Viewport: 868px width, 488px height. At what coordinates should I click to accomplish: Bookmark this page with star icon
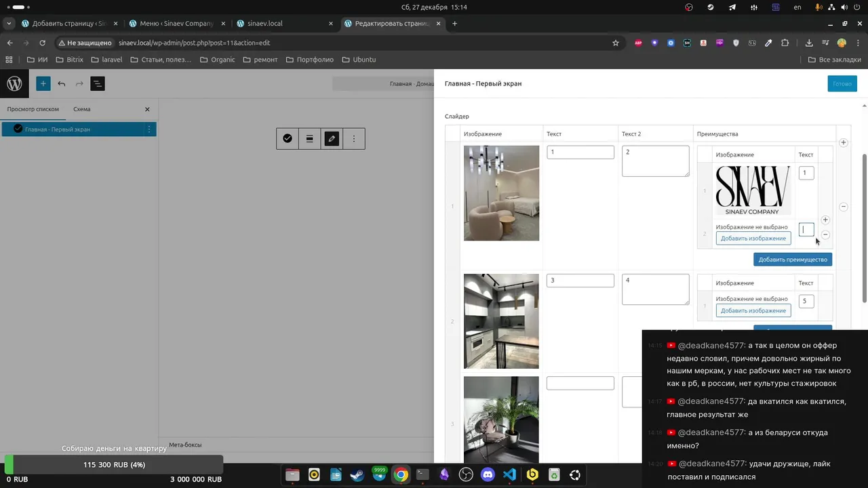click(616, 43)
